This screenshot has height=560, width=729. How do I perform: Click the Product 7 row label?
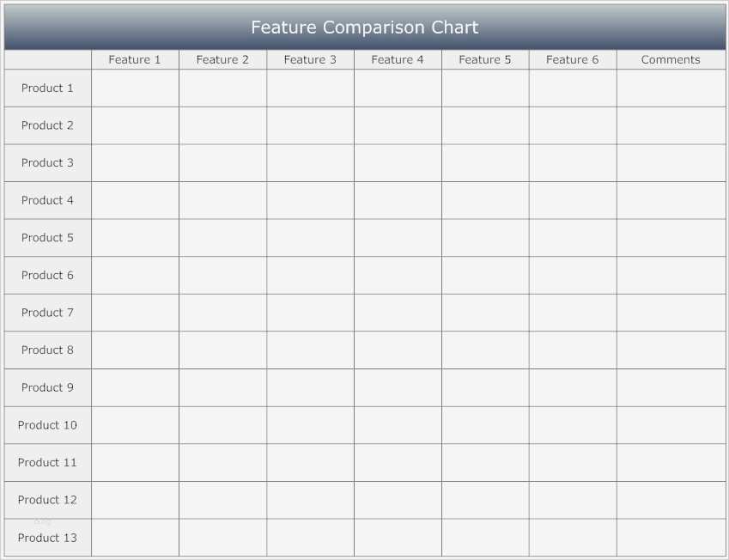47,313
